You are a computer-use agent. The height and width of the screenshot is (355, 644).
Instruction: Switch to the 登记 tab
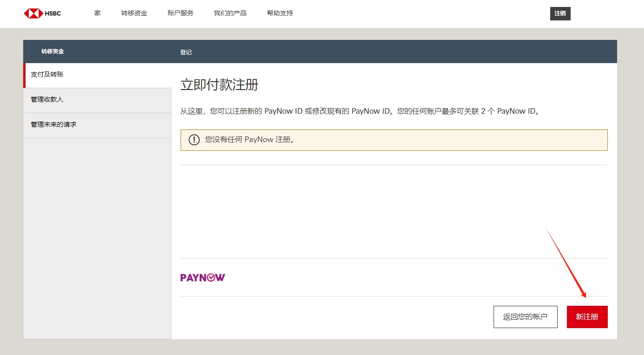pyautogui.click(x=186, y=52)
